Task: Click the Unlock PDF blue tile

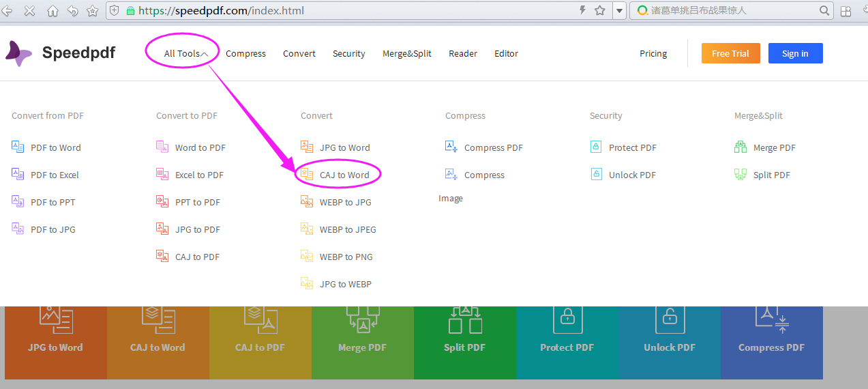Action: (670, 343)
